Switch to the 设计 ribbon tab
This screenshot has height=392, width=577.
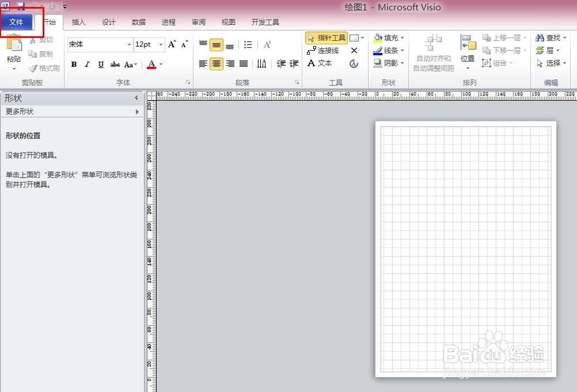click(108, 22)
